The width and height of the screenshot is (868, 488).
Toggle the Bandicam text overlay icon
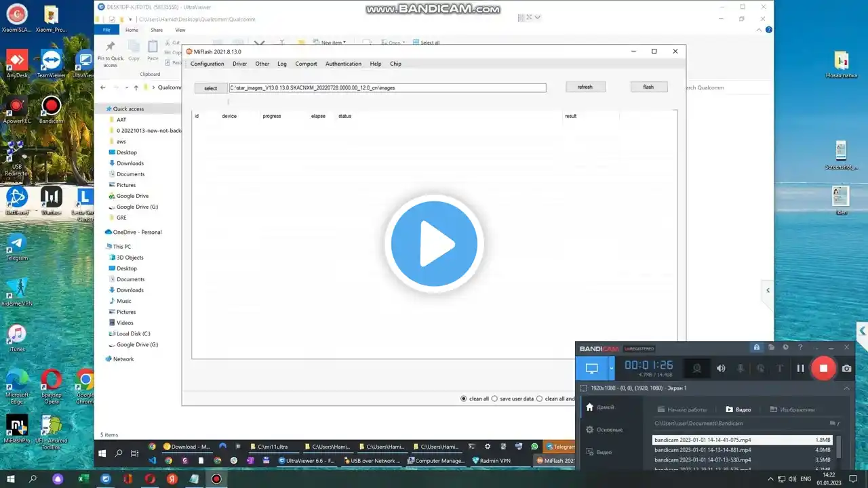[x=780, y=368]
